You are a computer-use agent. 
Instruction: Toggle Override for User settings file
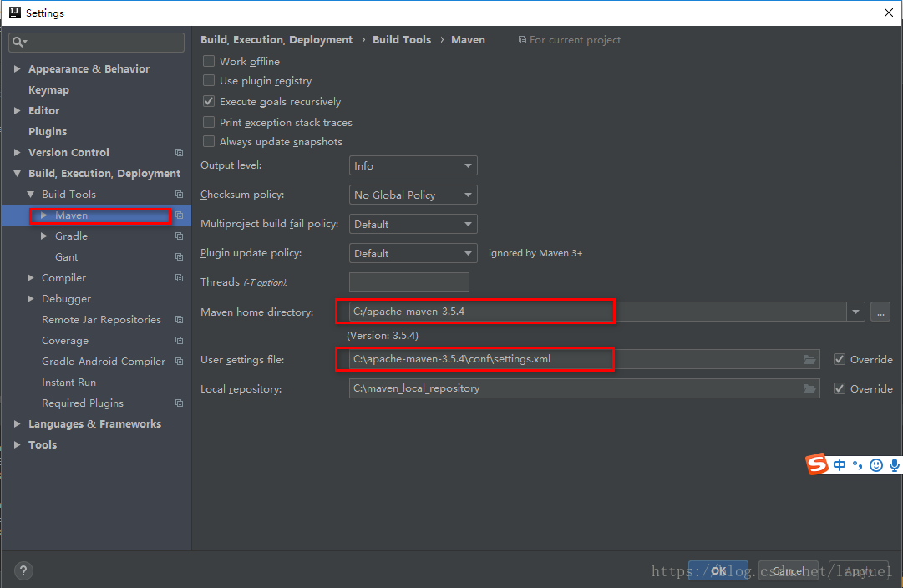click(839, 359)
